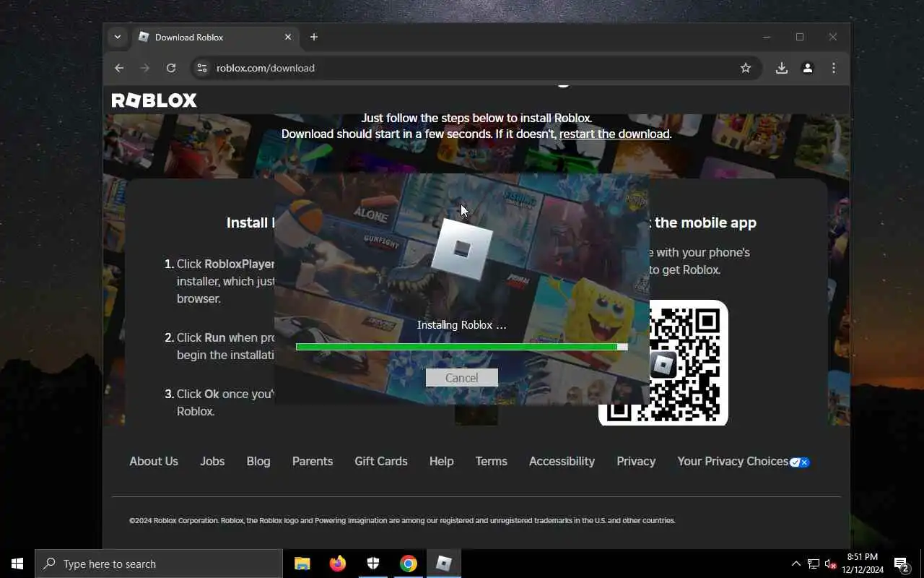This screenshot has width=924, height=578.
Task: Switch to Chrome in the taskbar
Action: (x=409, y=564)
